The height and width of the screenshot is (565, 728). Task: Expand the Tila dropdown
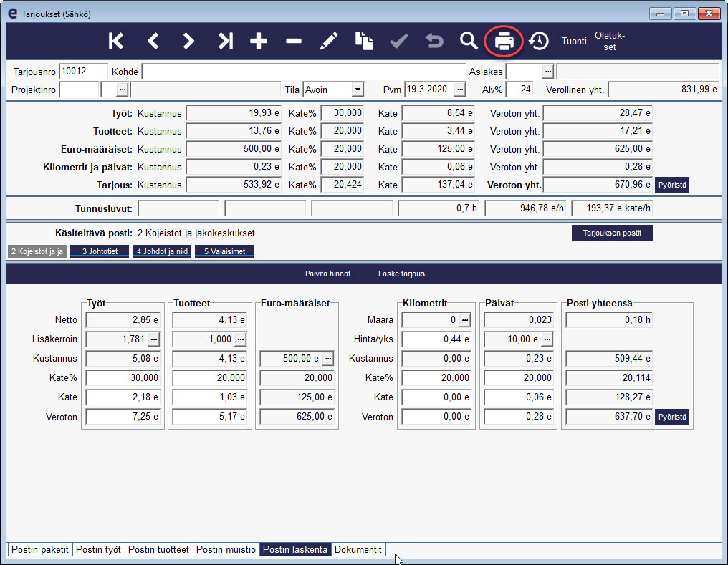tap(358, 90)
